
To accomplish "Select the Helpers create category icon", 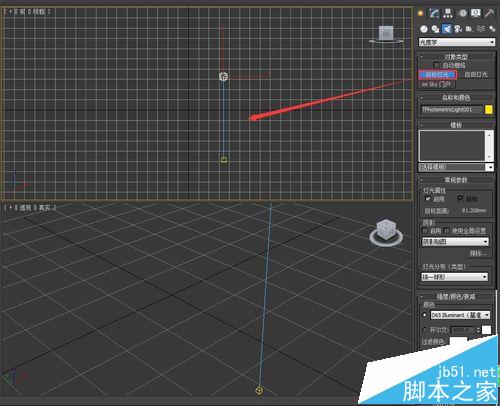I will coord(469,29).
